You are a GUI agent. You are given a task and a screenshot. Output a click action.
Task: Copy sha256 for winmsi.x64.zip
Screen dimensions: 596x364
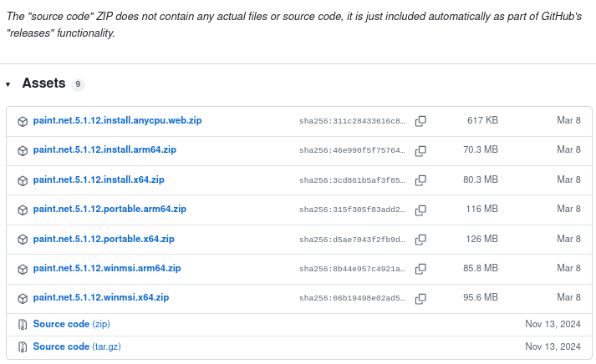coord(420,298)
